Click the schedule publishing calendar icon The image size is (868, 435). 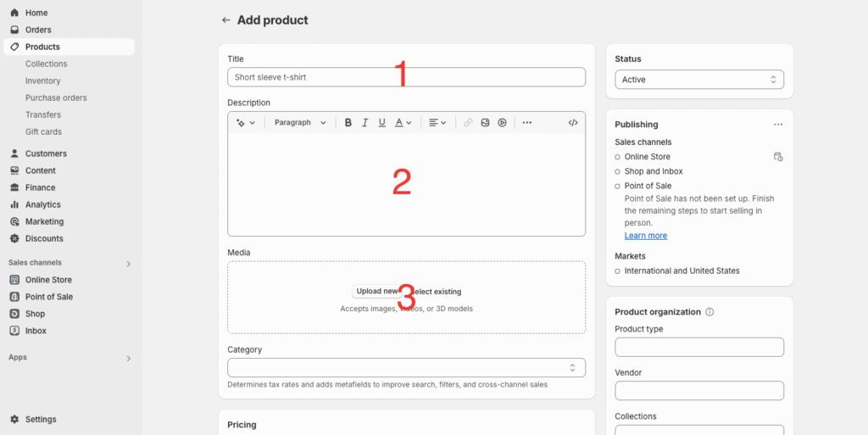778,157
